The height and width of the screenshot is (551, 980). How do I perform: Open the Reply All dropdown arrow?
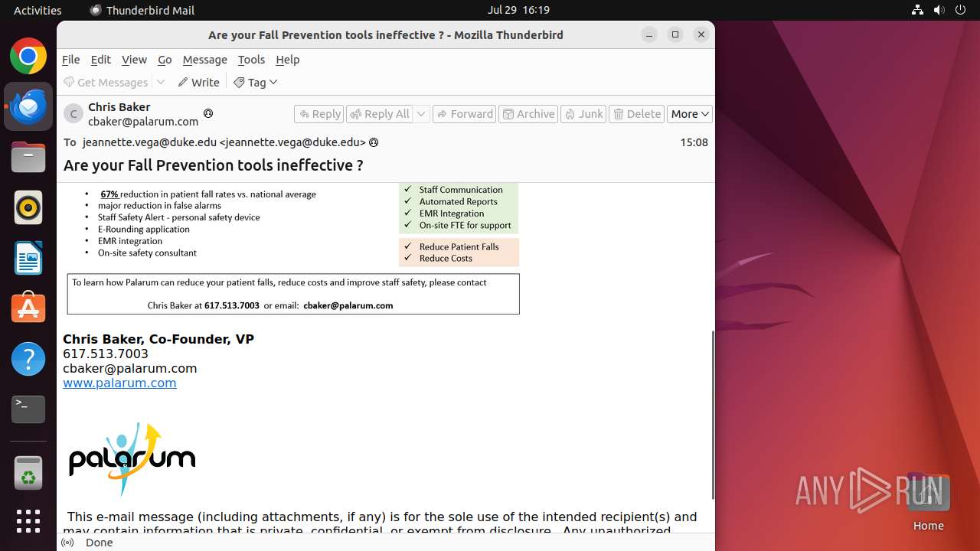(421, 114)
